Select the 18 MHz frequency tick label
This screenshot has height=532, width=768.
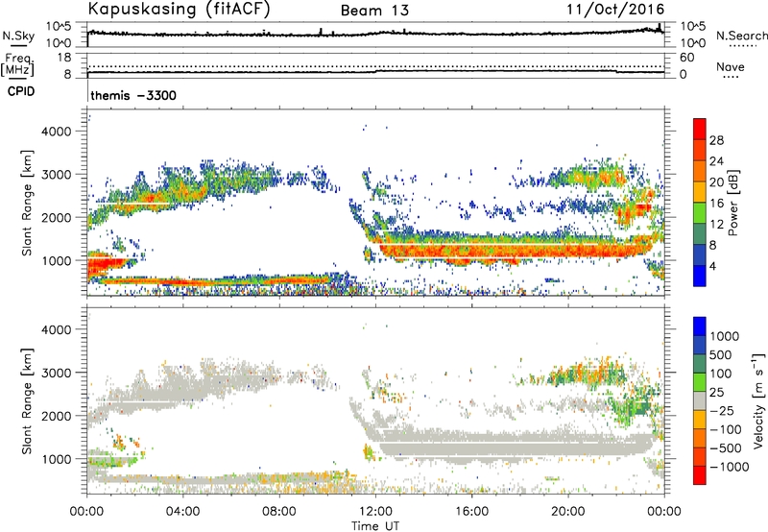pyautogui.click(x=64, y=58)
